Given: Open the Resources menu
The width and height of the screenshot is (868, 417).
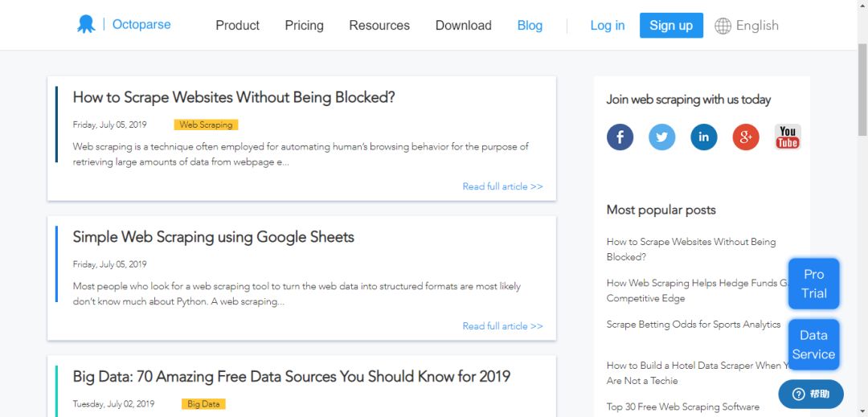Looking at the screenshot, I should 379,25.
